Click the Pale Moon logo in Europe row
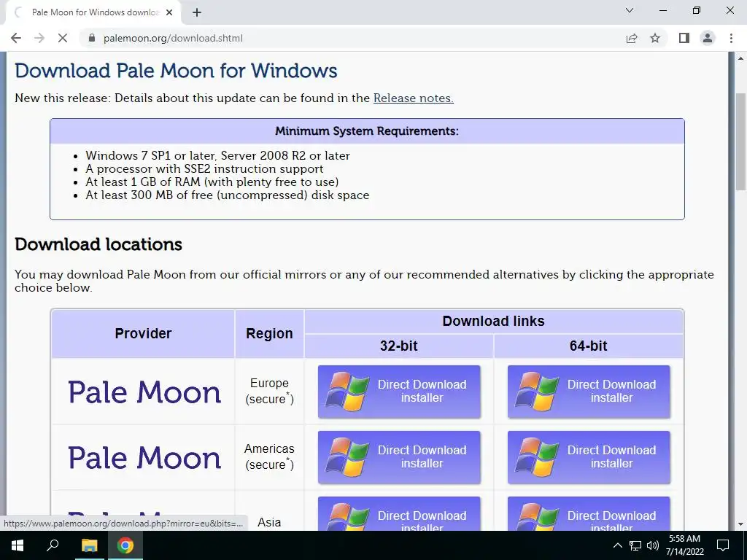 (144, 392)
